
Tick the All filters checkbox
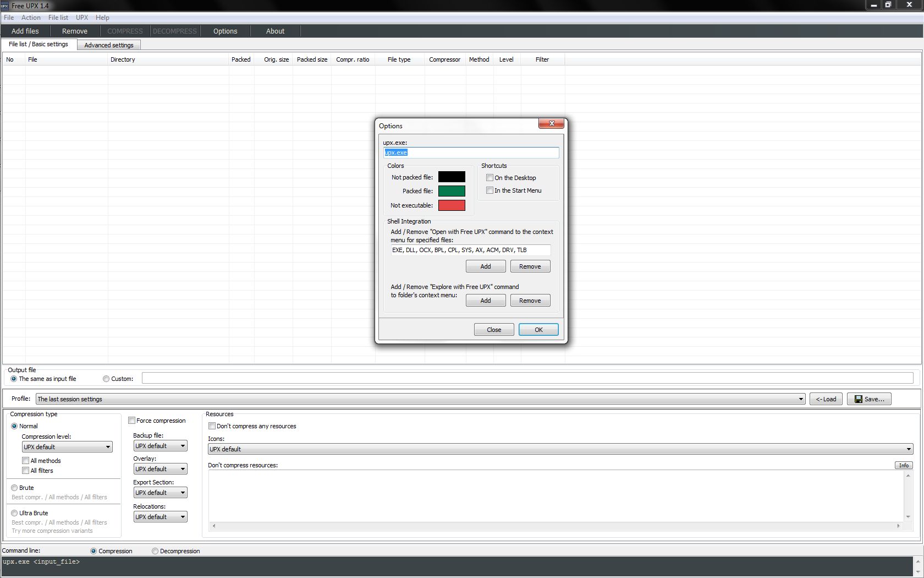pyautogui.click(x=25, y=471)
